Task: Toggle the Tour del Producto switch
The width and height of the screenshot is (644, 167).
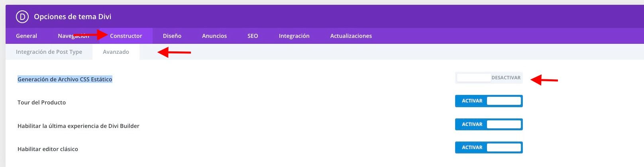Action: (489, 101)
